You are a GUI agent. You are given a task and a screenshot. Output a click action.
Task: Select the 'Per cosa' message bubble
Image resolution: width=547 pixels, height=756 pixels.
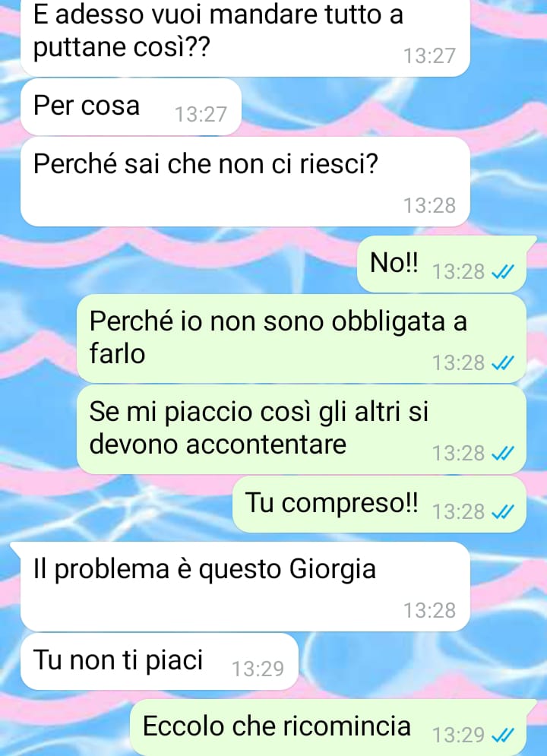pyautogui.click(x=131, y=107)
